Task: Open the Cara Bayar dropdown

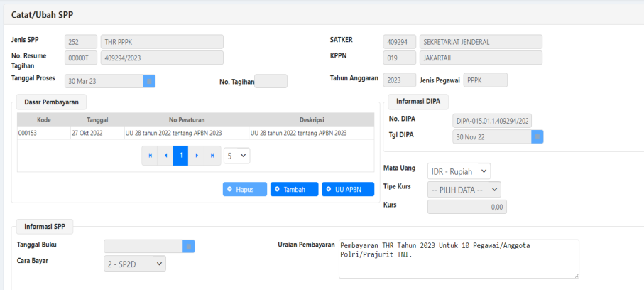Action: 135,264
